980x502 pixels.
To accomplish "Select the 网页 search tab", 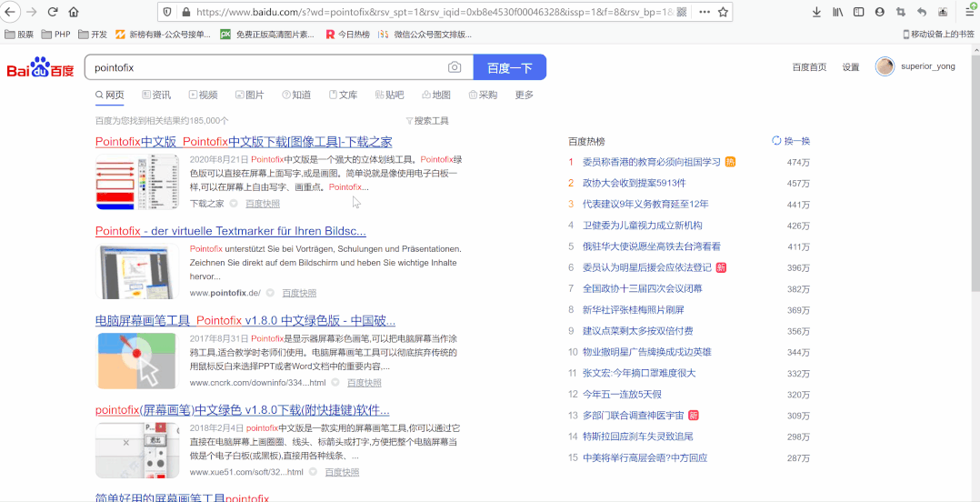I will 109,95.
